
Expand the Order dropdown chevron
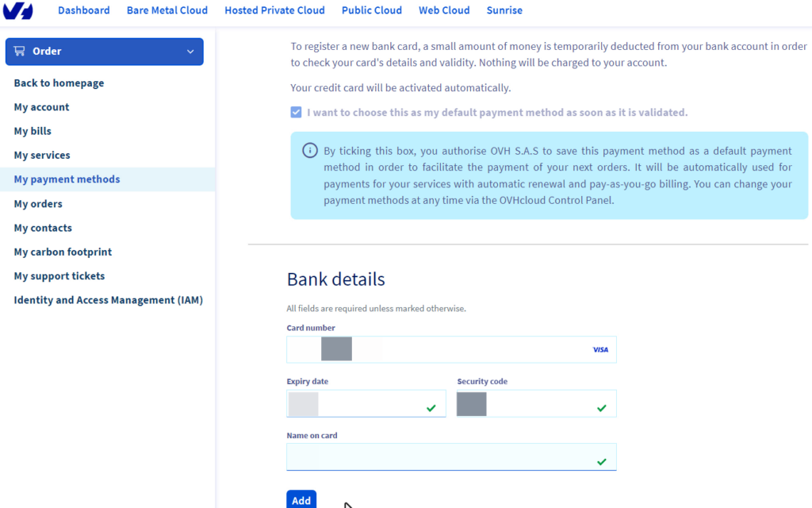click(190, 52)
